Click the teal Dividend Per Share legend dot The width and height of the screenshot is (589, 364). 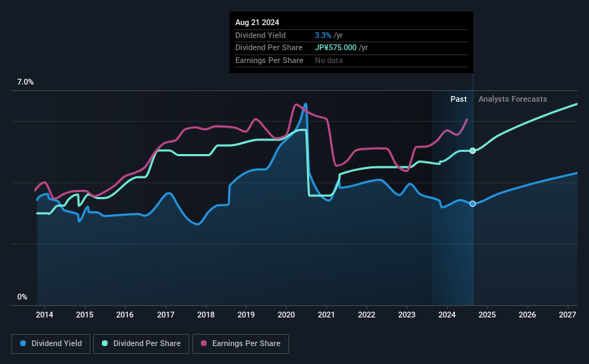tap(105, 343)
